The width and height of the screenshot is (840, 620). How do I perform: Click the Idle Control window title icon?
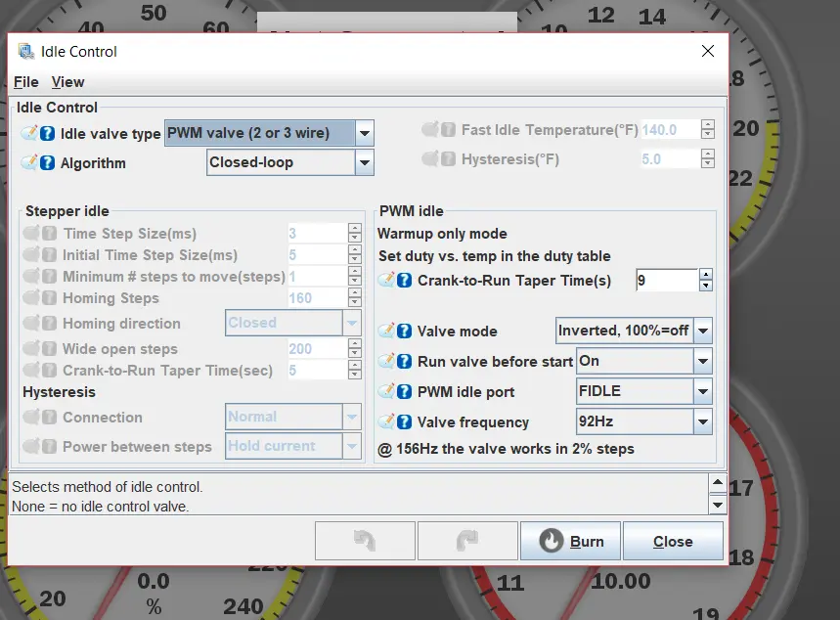(x=26, y=52)
